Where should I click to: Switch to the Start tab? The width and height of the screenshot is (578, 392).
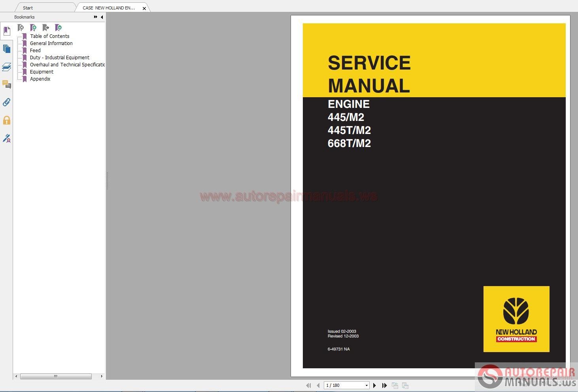pos(28,8)
